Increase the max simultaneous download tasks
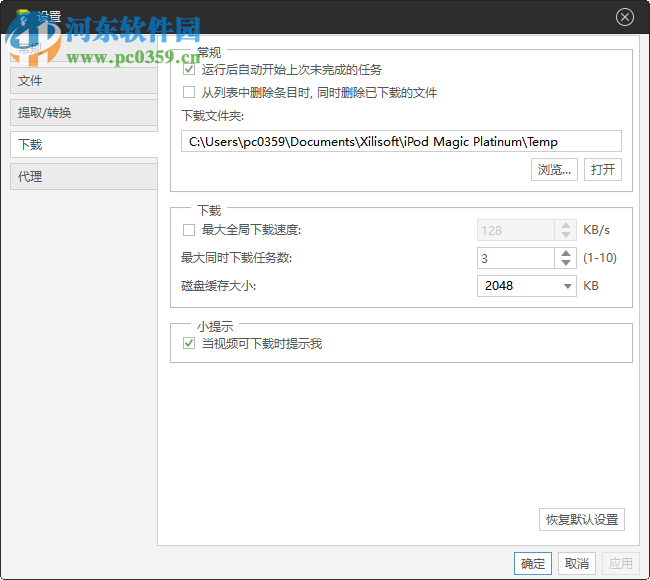650x580 pixels. (565, 253)
